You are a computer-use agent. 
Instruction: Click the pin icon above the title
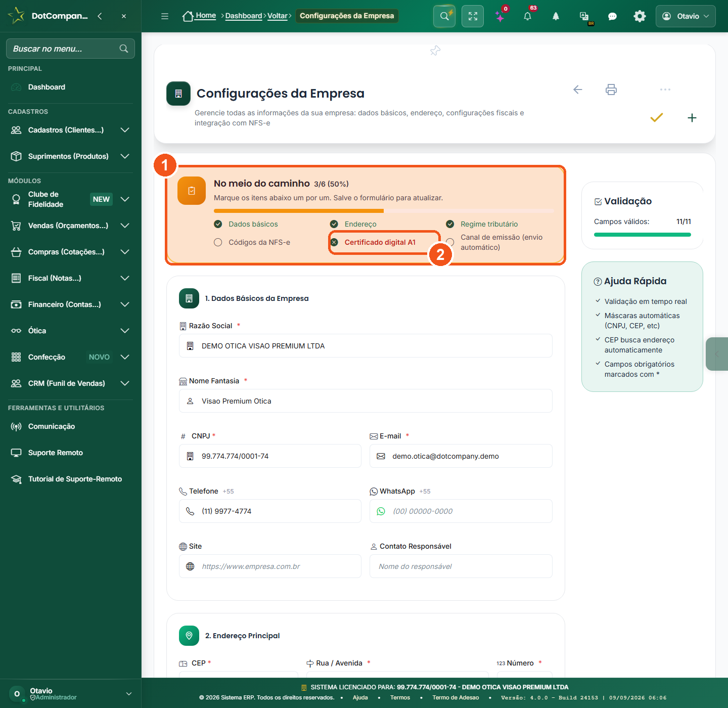(x=435, y=51)
